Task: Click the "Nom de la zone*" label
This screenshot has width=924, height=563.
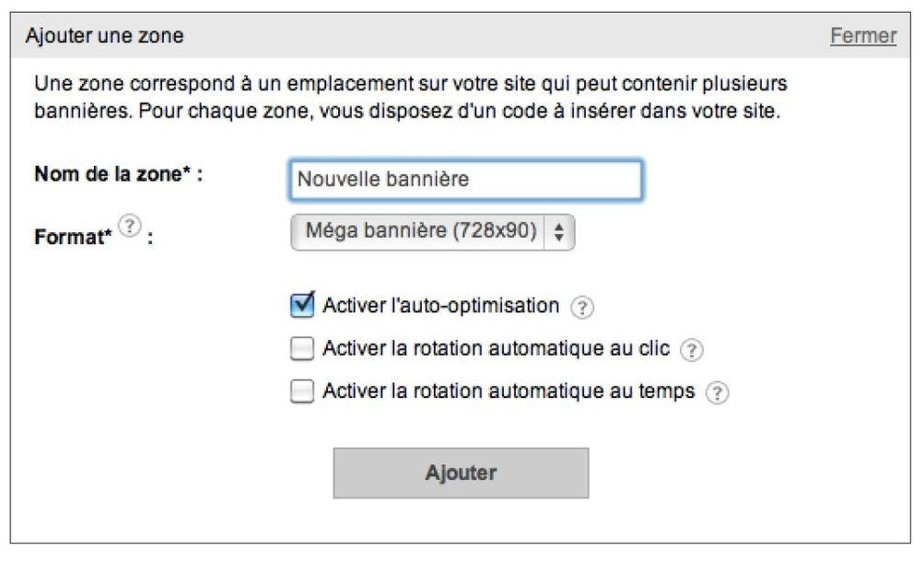Action: [x=118, y=174]
